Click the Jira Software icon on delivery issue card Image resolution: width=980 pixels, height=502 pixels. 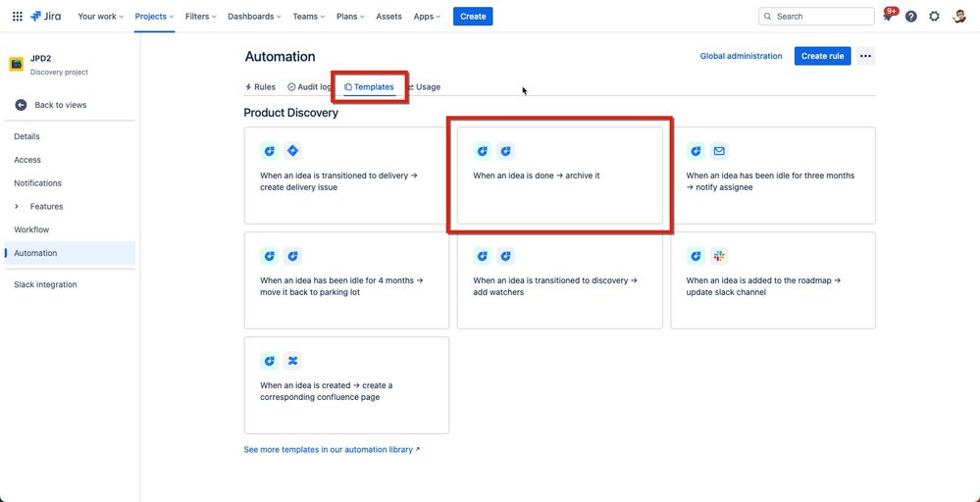click(x=292, y=151)
